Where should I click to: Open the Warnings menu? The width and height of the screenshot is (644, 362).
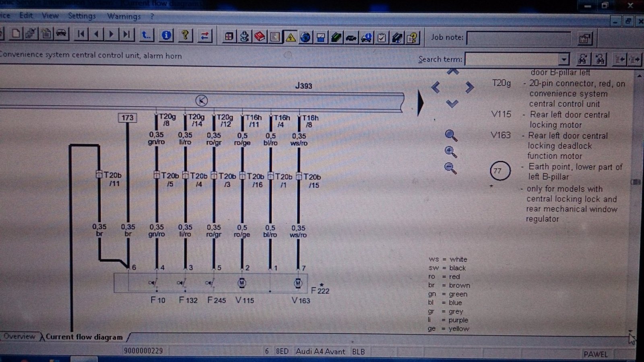coord(124,16)
